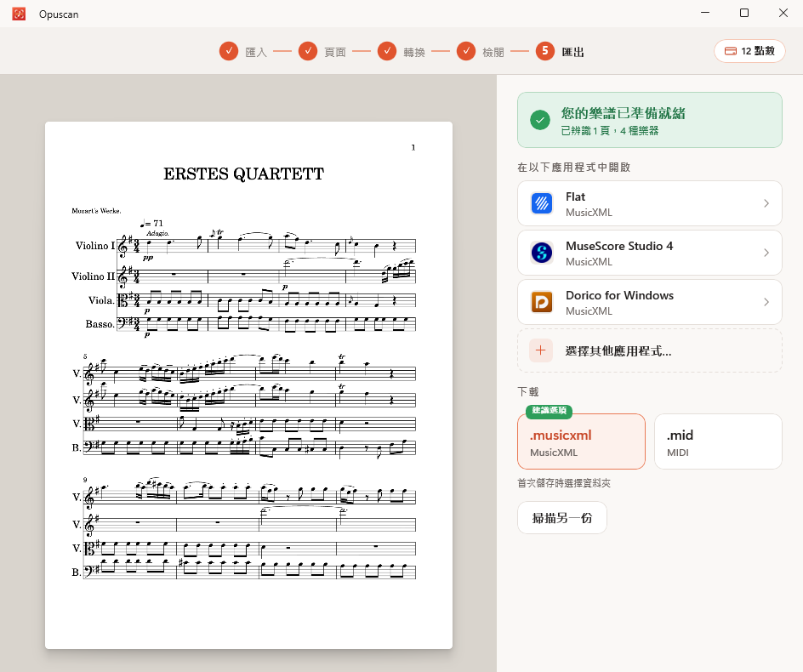Click the Flat app icon

click(x=541, y=203)
